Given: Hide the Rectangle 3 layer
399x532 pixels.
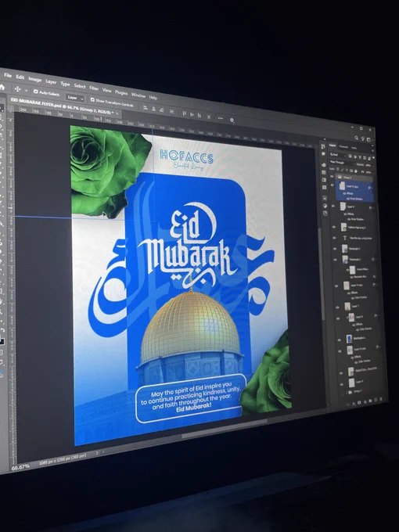Looking at the screenshot, I should 335,249.
